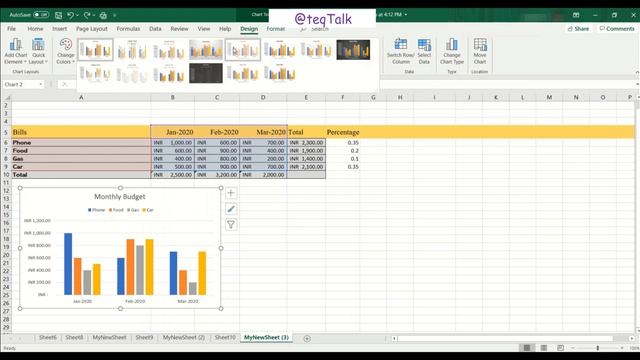
Task: Open the Page Layout tab
Action: click(x=92, y=29)
